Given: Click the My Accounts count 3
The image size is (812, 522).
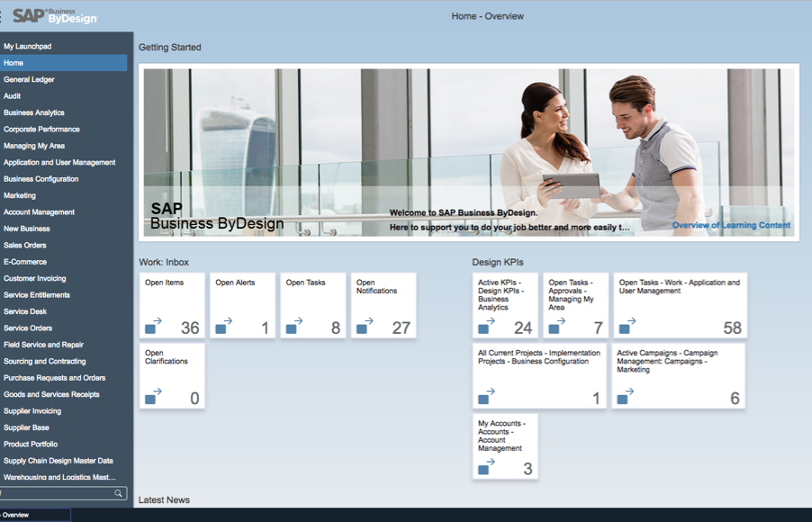Looking at the screenshot, I should tap(528, 469).
